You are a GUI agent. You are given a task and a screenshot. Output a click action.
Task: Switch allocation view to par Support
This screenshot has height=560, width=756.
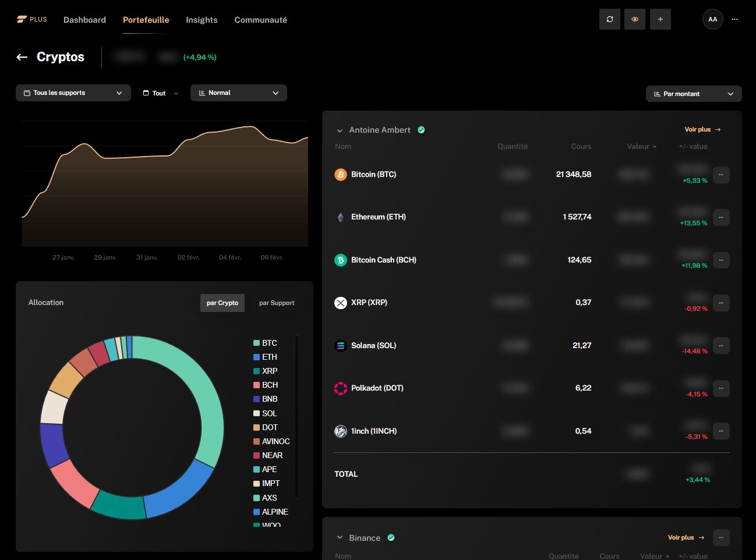(277, 303)
